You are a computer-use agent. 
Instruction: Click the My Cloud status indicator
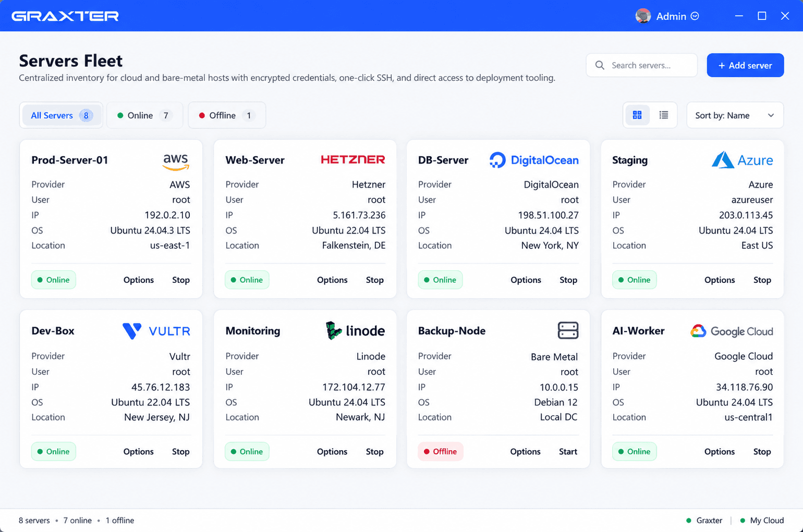(762, 521)
